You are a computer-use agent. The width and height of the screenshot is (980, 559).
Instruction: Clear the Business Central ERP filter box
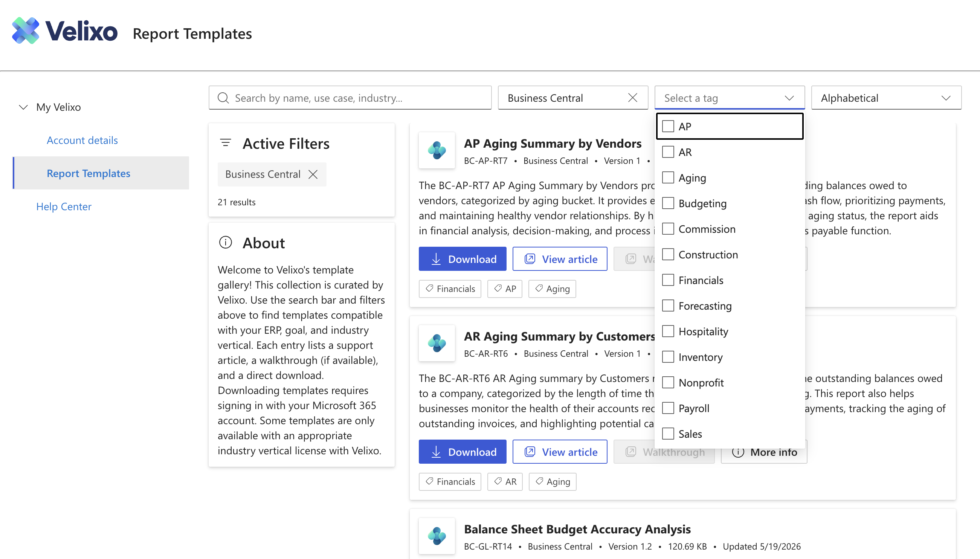[632, 98]
